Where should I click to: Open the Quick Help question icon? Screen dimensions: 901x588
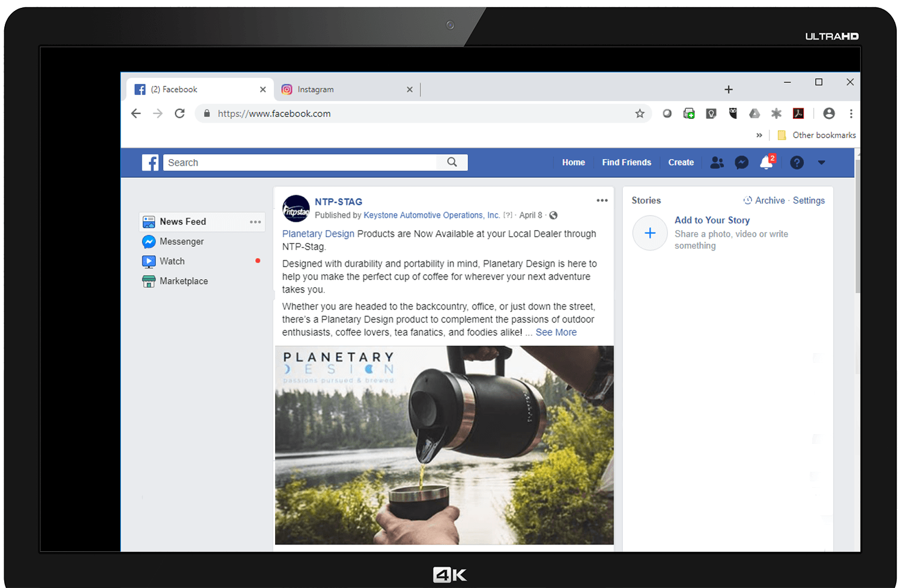pos(796,163)
